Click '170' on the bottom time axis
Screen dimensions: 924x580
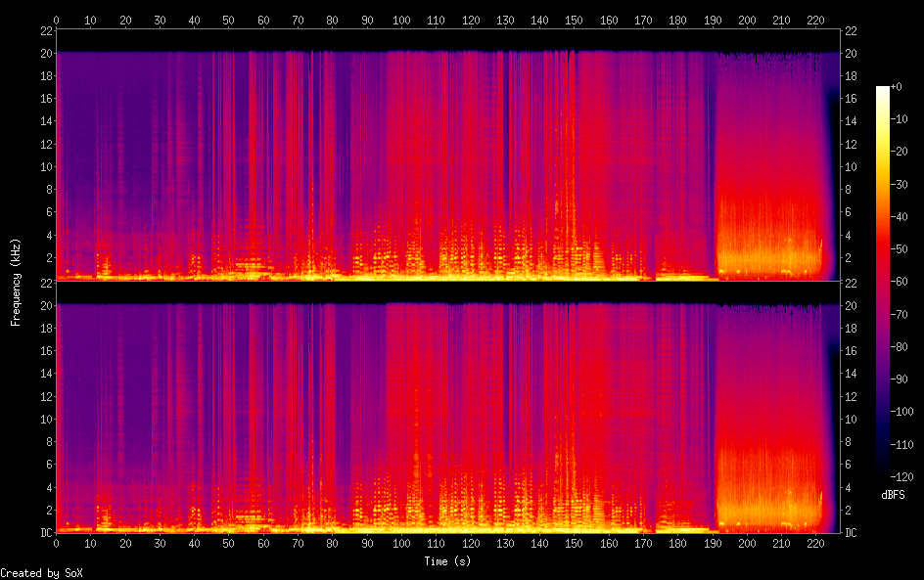(x=643, y=544)
